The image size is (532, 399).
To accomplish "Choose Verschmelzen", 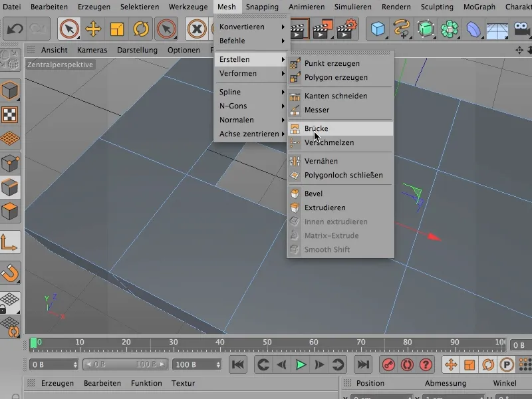I will (340, 142).
